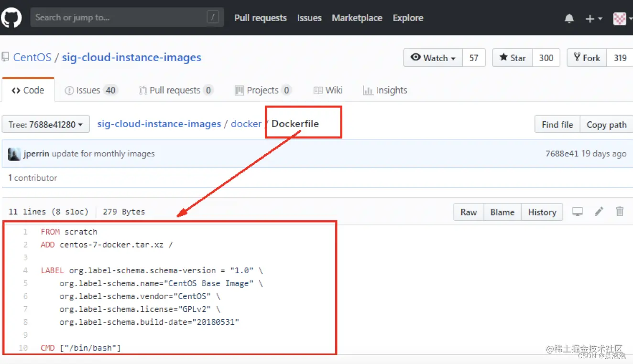Screen dimensions: 633x364
Task: Click the CMD ["/bin/bash"] line
Action: (81, 348)
